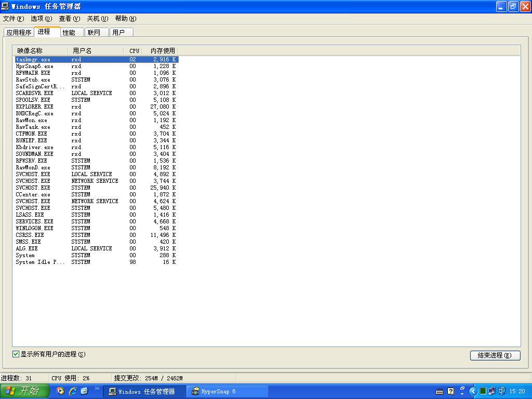
Task: Select the 进程 tab
Action: pos(47,32)
